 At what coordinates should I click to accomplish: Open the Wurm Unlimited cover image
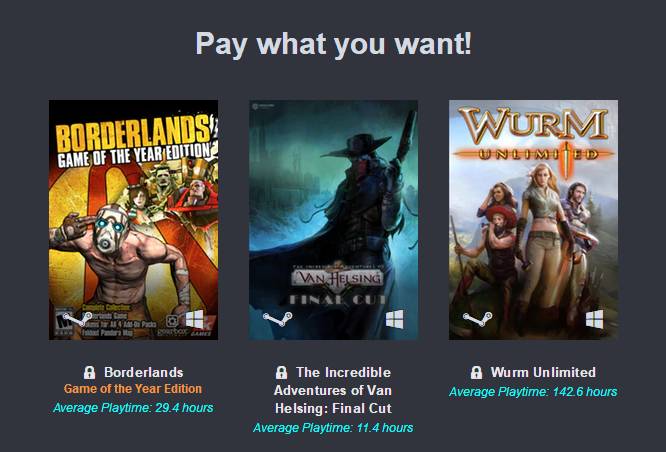pyautogui.click(x=533, y=220)
